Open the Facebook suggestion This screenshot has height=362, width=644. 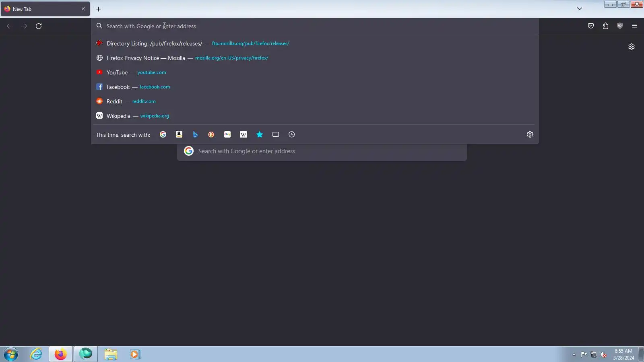click(315, 87)
